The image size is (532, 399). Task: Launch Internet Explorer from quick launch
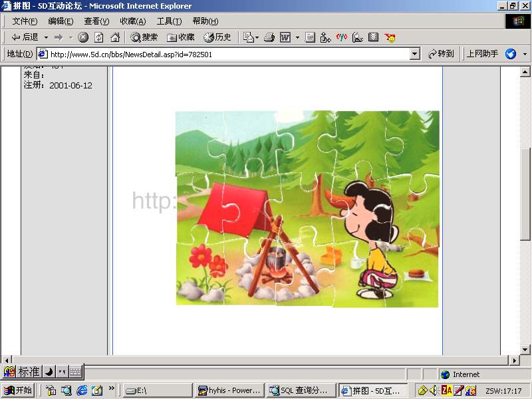82,390
